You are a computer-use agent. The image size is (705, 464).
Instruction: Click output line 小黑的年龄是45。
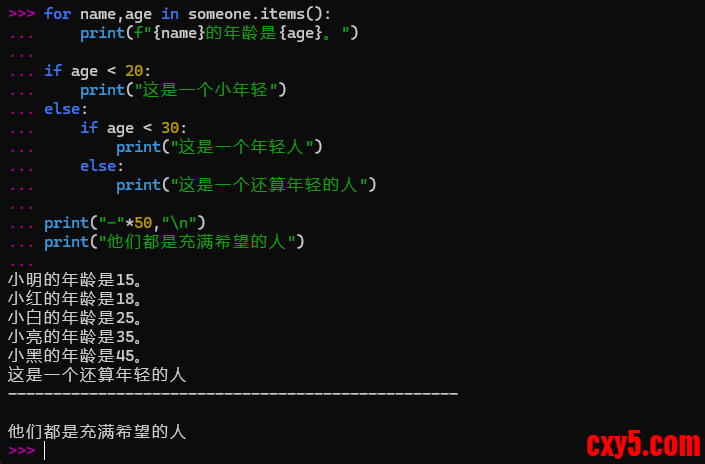[75, 356]
